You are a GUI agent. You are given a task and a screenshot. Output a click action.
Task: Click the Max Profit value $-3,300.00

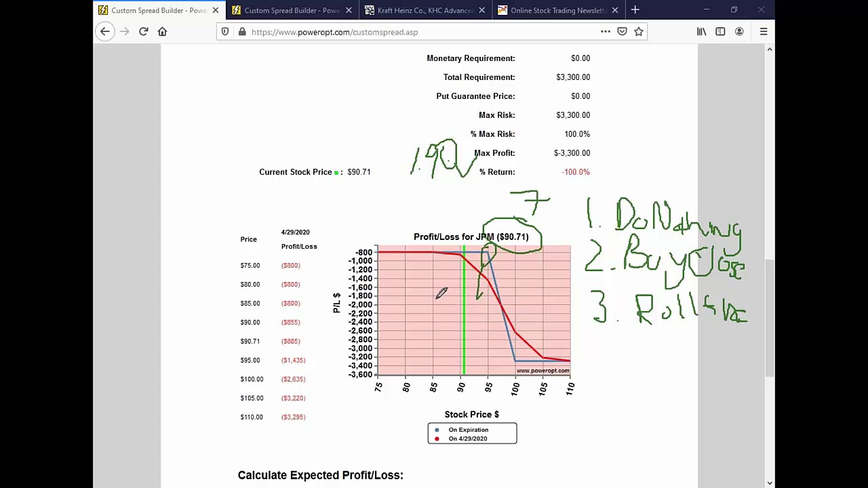click(572, 153)
